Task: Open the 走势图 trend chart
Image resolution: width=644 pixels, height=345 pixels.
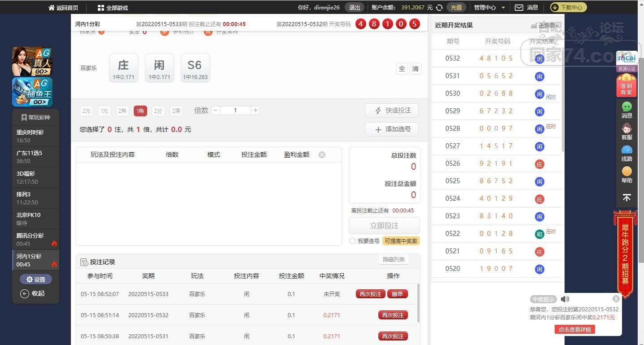Action: click(545, 26)
